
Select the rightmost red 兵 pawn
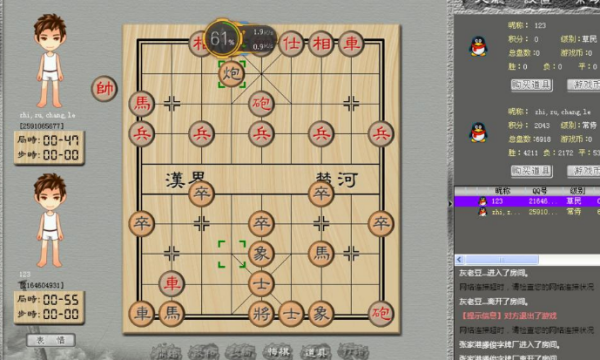pyautogui.click(x=381, y=134)
